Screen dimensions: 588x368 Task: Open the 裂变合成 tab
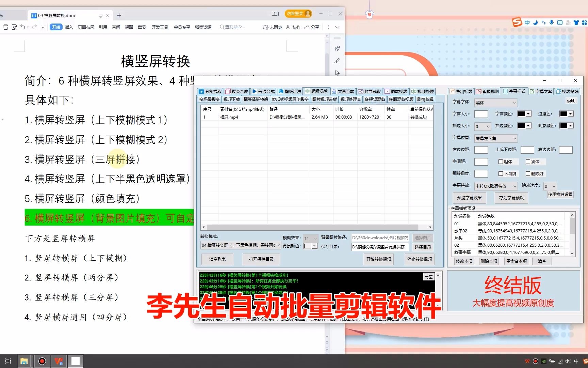[237, 91]
